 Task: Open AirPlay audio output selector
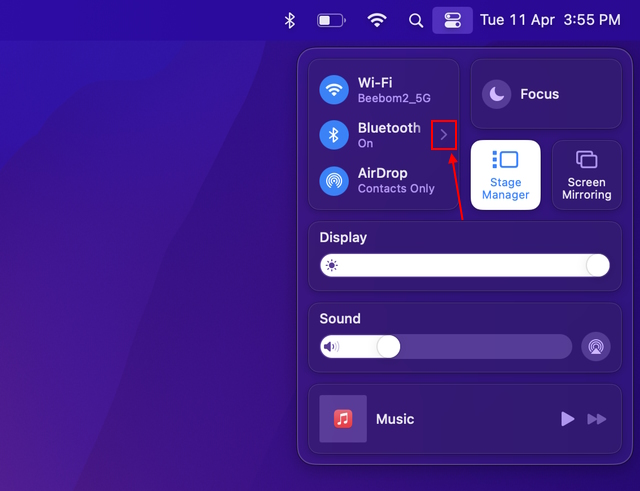click(596, 347)
